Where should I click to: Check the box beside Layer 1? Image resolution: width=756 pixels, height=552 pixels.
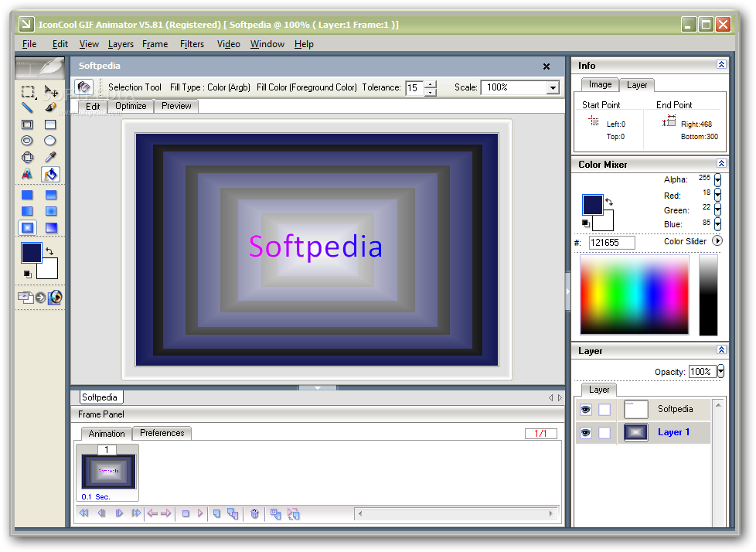tap(604, 432)
